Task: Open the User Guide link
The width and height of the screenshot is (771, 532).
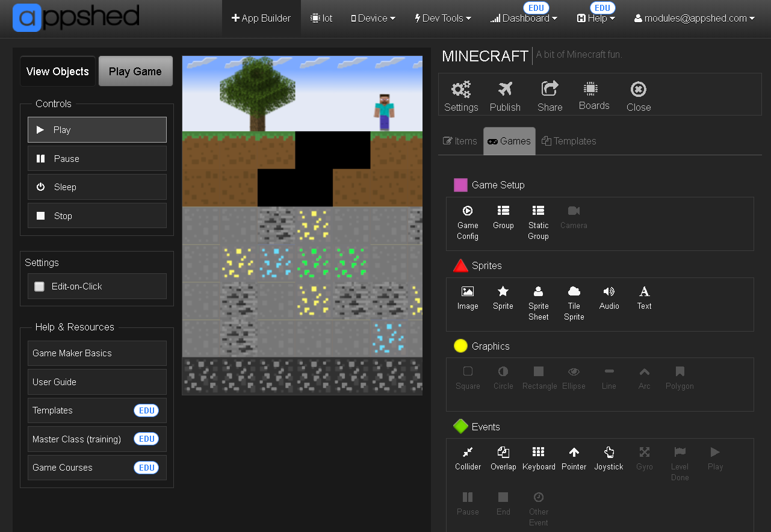Action: [x=97, y=382]
